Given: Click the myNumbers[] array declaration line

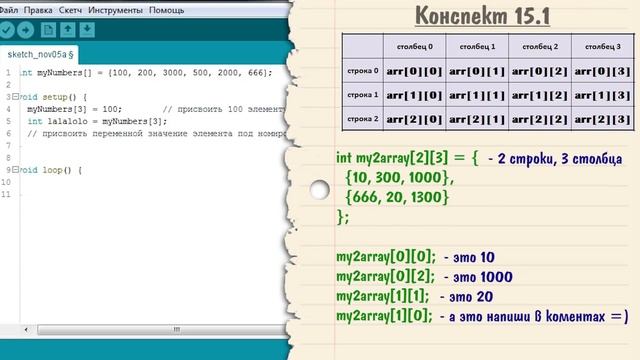Looking at the screenshot, I should [146, 73].
